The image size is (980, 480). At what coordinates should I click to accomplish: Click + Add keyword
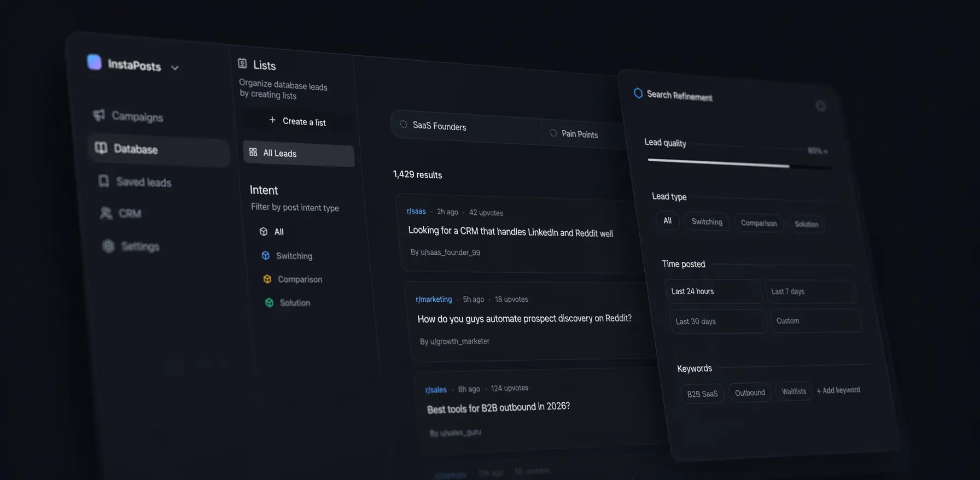click(x=838, y=390)
